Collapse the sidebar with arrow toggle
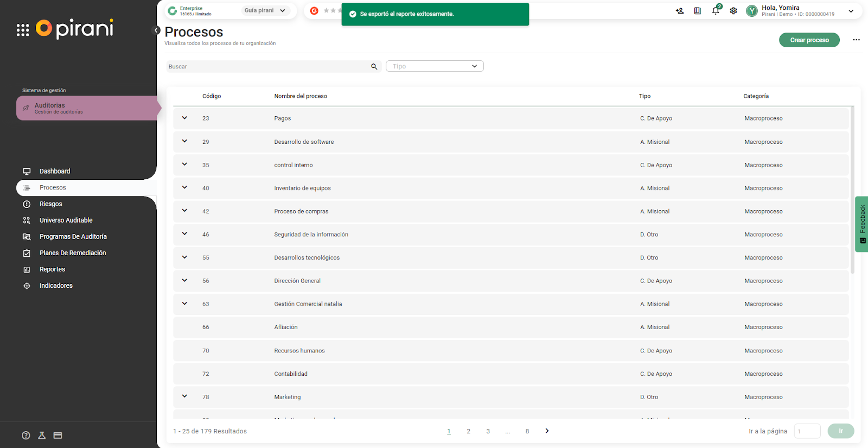Image resolution: width=868 pixels, height=448 pixels. coord(156,30)
